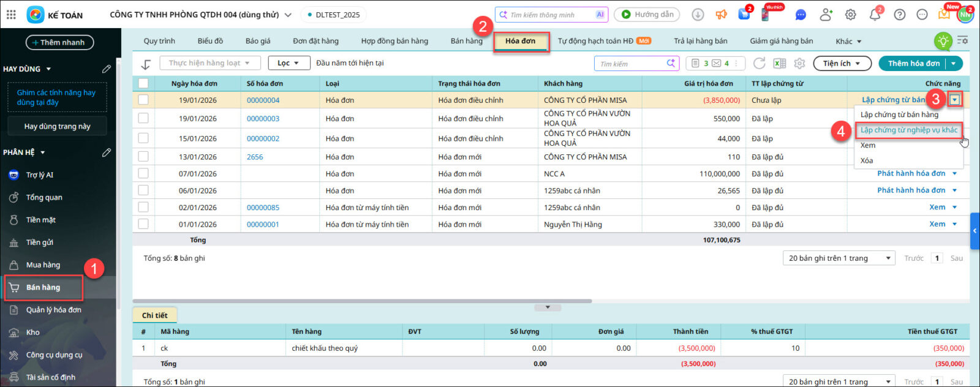Open the notifications bell icon
The height and width of the screenshot is (387, 980).
pos(875,15)
